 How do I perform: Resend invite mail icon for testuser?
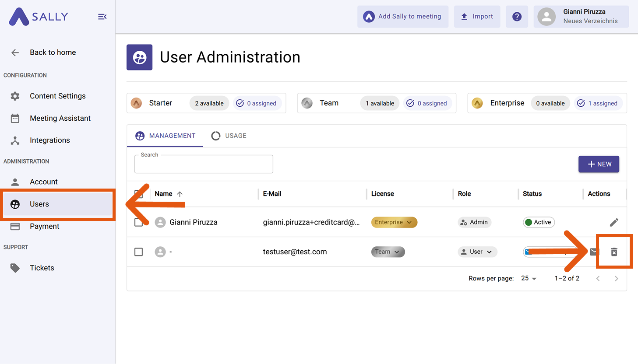[594, 252]
